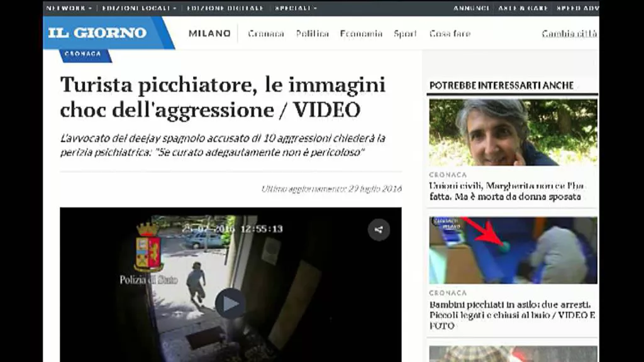Screen dimensions: 644x362
Task: Click the article subtitle about perizia psichiatrica
Action: 223,145
